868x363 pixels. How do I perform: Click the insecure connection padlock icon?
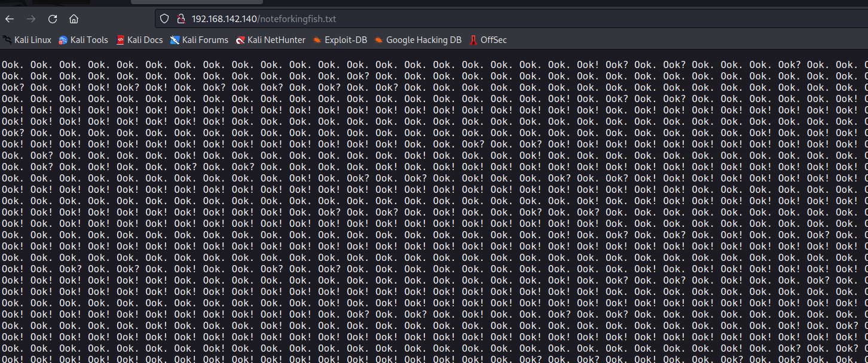pos(181,19)
